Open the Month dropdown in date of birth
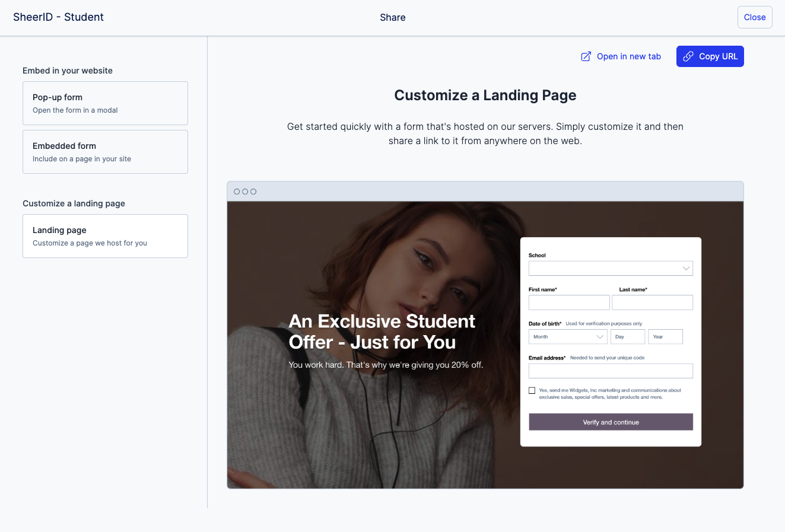This screenshot has width=785, height=532. 567,337
